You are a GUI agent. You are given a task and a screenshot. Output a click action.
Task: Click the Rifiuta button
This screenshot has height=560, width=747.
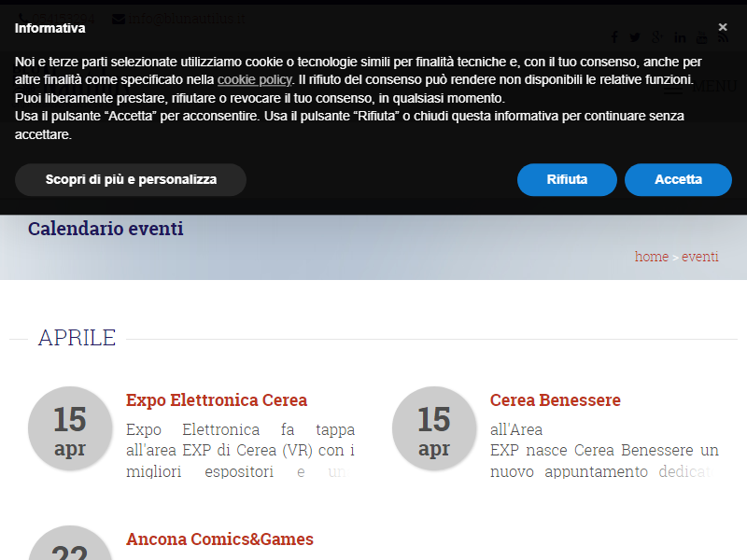(567, 179)
